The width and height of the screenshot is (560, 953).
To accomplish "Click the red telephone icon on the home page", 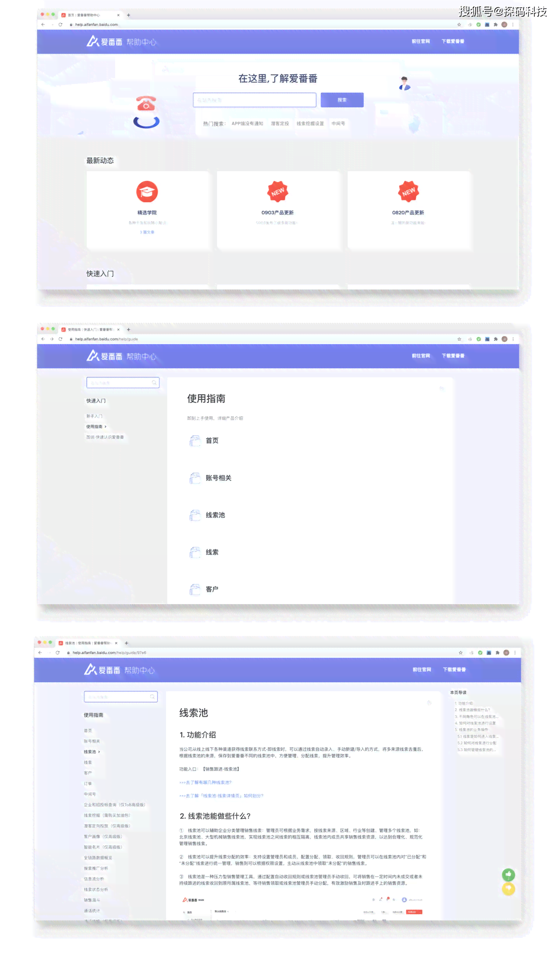I will pos(146,103).
